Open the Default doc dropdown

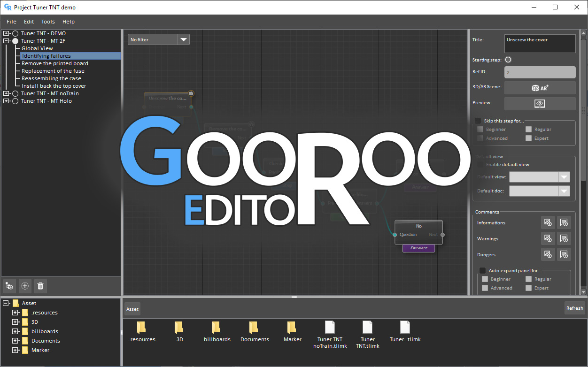(x=540, y=191)
